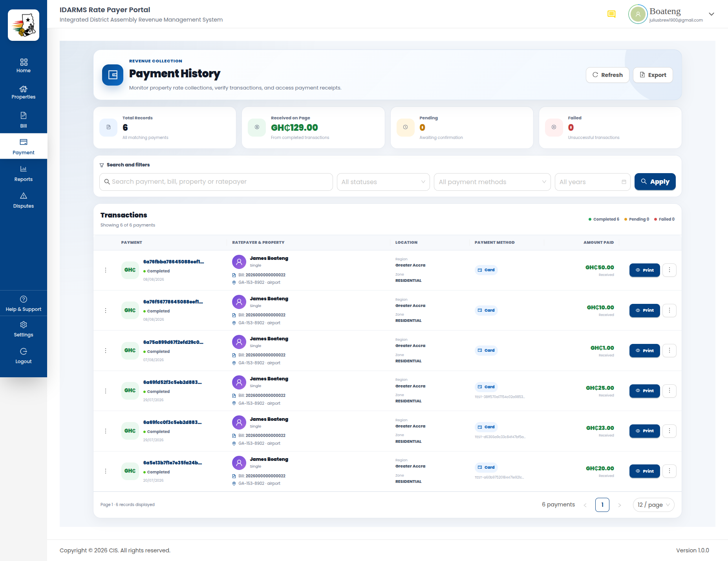728x561 pixels.
Task: Focus the search payment input field
Action: tap(216, 182)
